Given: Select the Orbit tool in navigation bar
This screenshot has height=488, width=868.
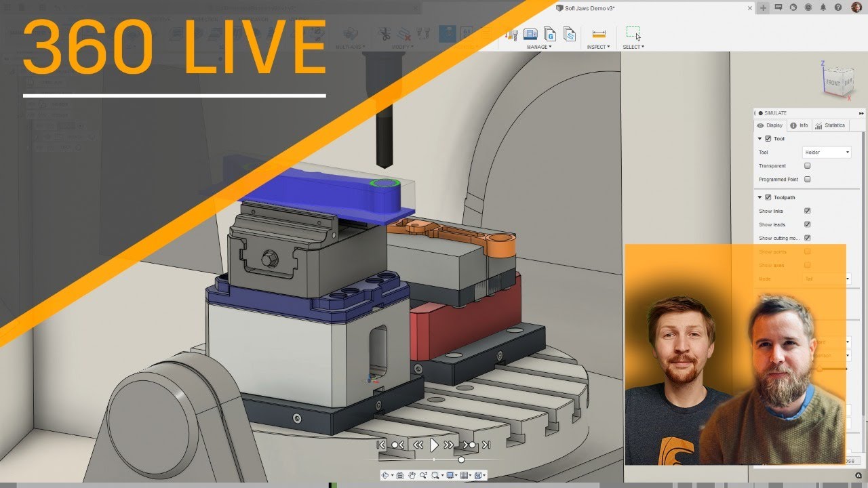Looking at the screenshot, I should click(x=385, y=475).
